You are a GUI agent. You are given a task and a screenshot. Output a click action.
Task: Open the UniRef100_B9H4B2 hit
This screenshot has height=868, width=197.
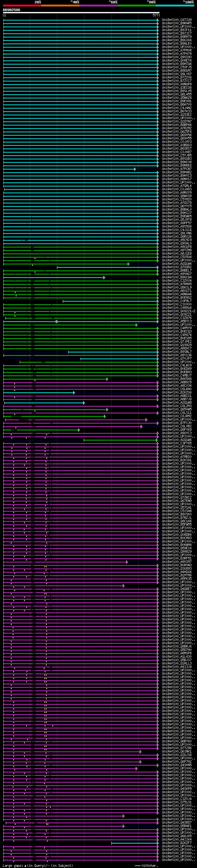(176, 172)
